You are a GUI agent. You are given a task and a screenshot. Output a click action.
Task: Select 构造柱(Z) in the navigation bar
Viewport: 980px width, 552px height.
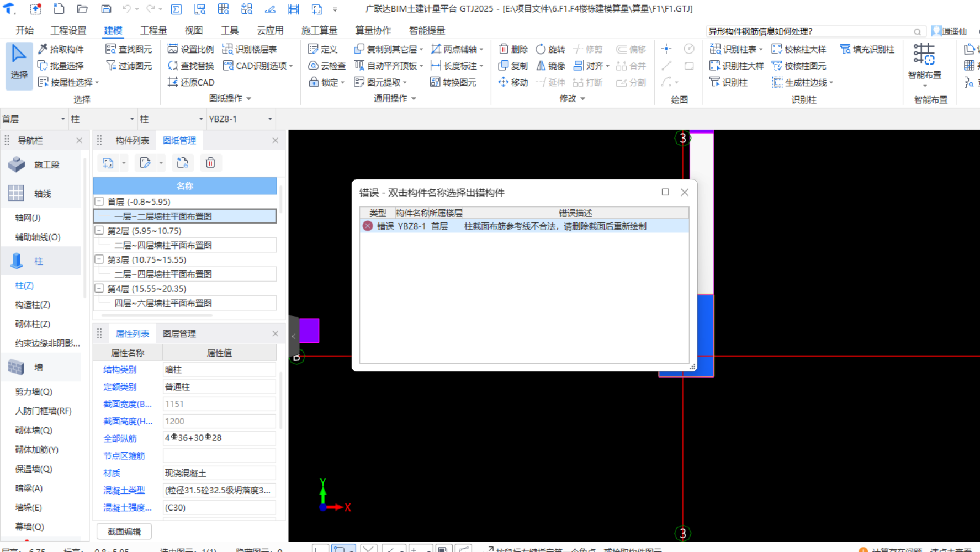[33, 305]
